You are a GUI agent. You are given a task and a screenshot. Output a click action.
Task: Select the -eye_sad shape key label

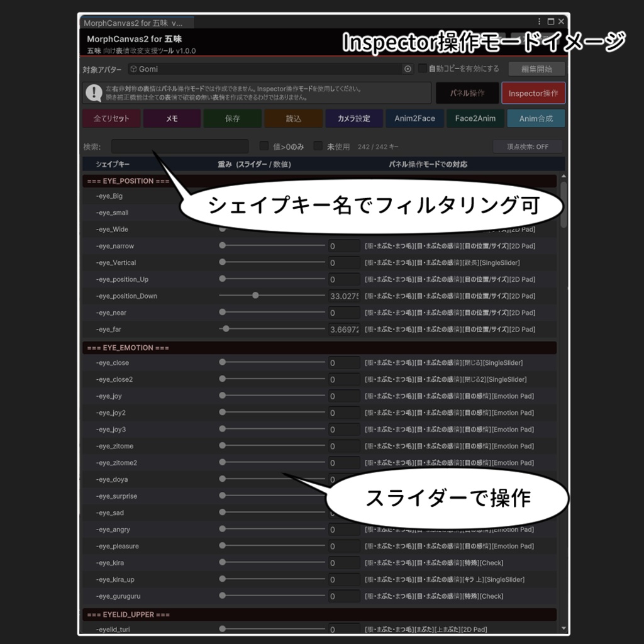(109, 513)
